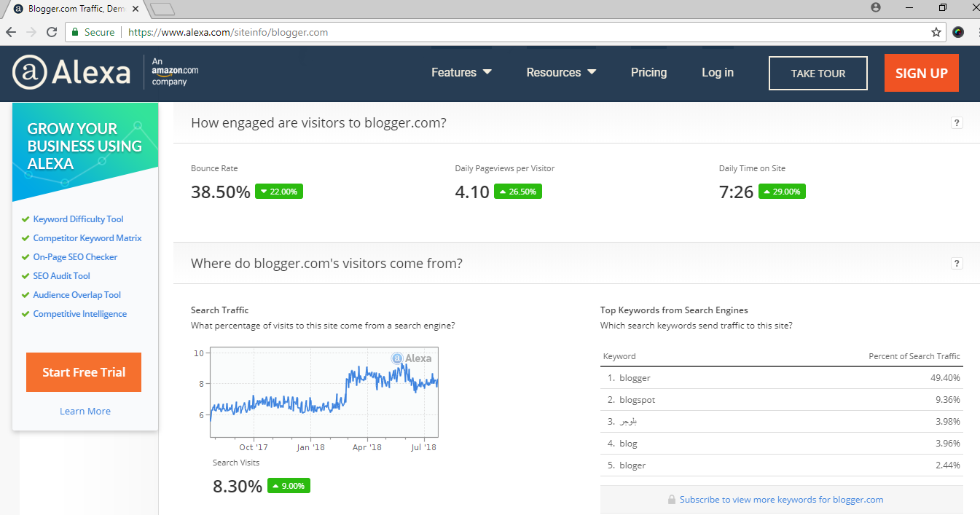Click the Bounce Rate 22.00% change badge
Viewport: 980px width, 515px height.
279,192
